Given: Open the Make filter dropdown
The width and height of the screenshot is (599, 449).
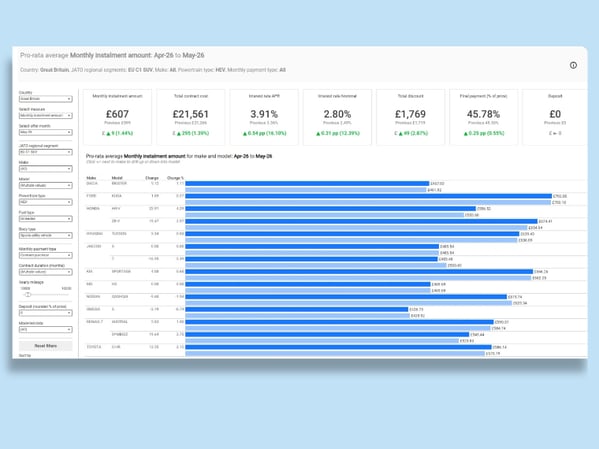Looking at the screenshot, I should (45, 169).
